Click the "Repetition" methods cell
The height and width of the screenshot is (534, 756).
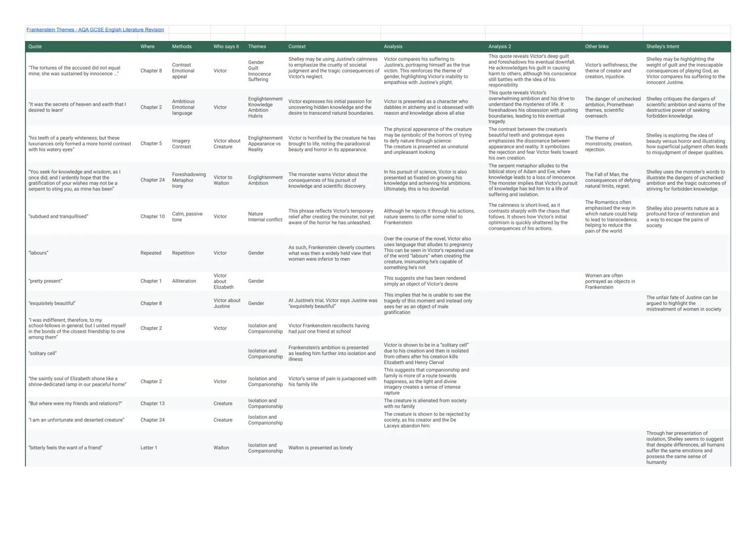[183, 253]
